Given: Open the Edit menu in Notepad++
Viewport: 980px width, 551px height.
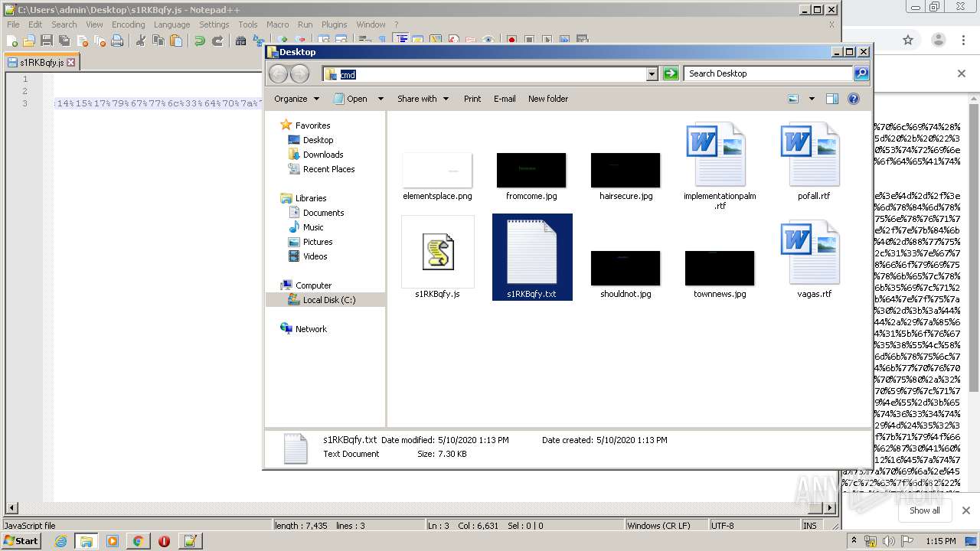Looking at the screenshot, I should point(35,24).
